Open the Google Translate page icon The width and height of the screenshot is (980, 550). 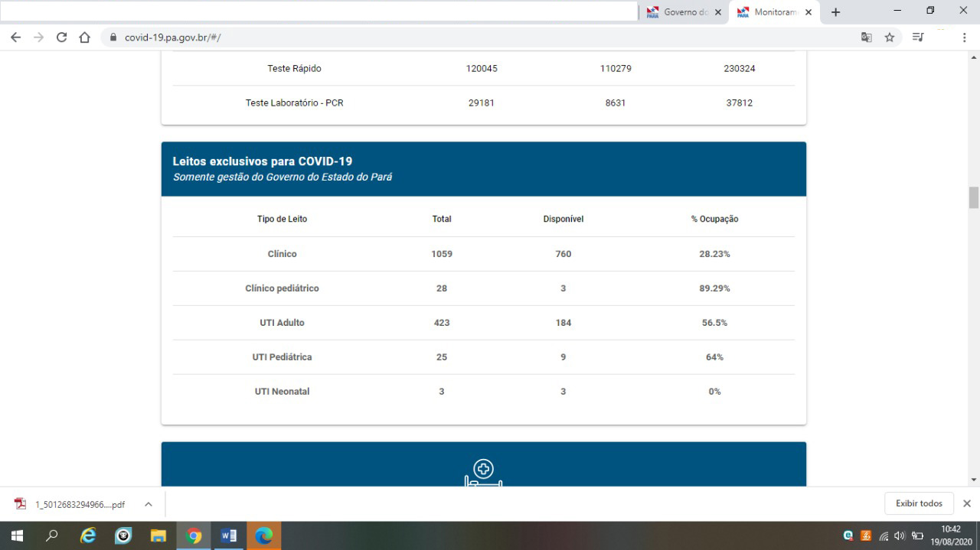click(867, 37)
